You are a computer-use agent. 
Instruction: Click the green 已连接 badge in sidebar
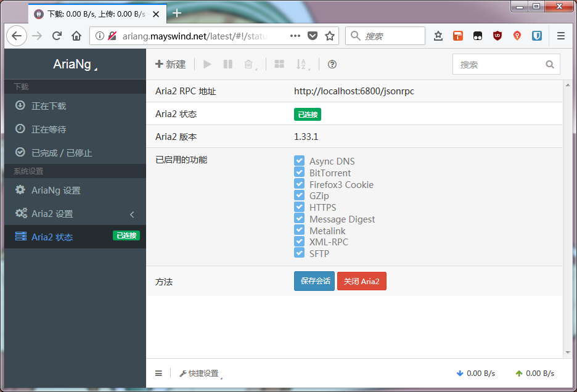point(126,235)
